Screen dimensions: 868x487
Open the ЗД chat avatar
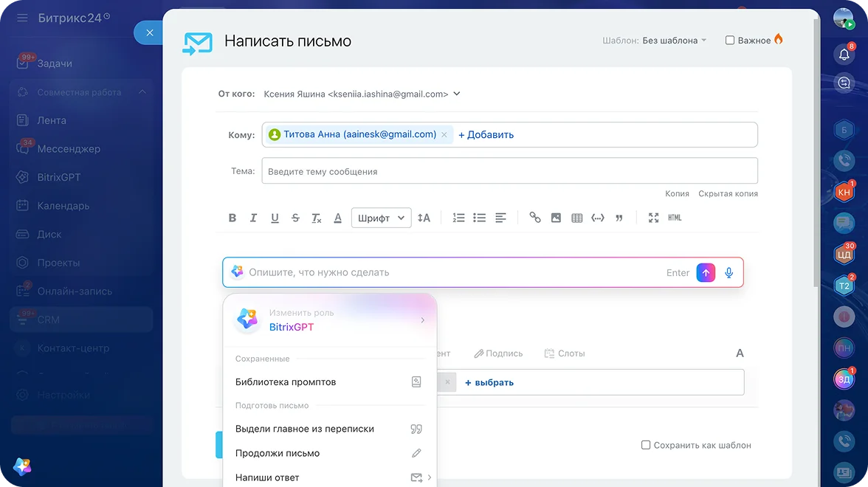pos(844,379)
